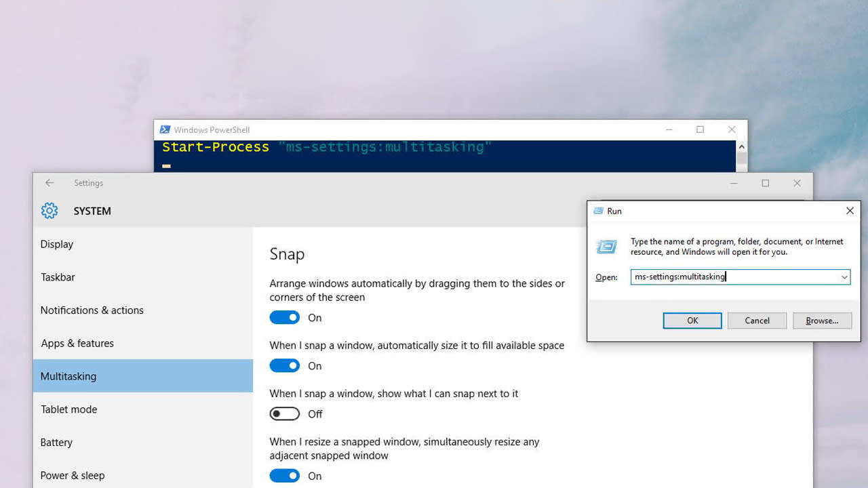
Task: Click the SYSTEM gear icon
Action: coord(50,211)
